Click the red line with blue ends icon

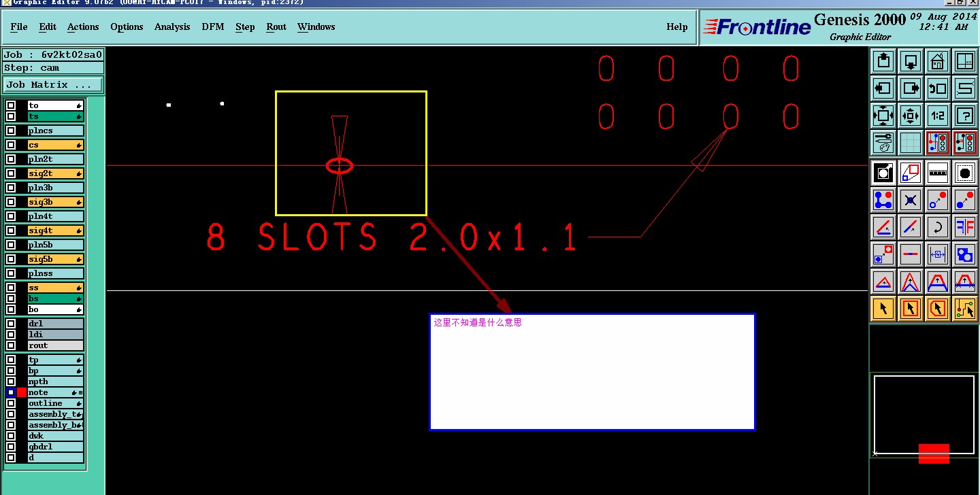coord(911,254)
